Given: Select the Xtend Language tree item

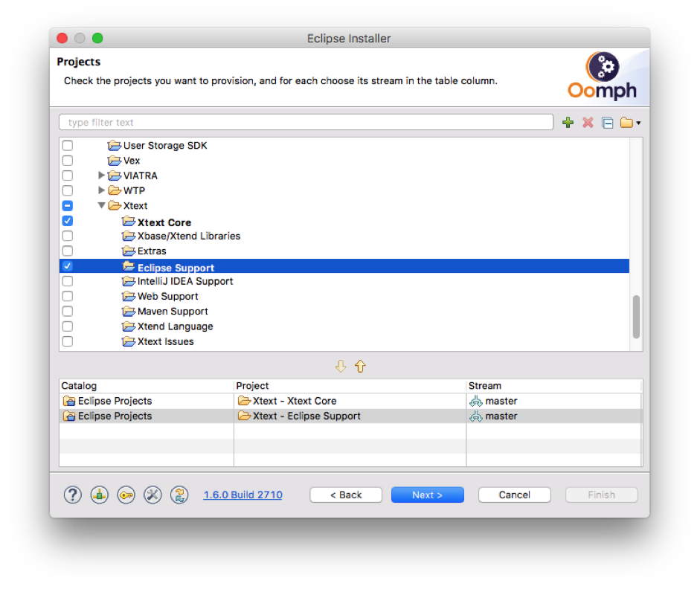Looking at the screenshot, I should pos(173,326).
